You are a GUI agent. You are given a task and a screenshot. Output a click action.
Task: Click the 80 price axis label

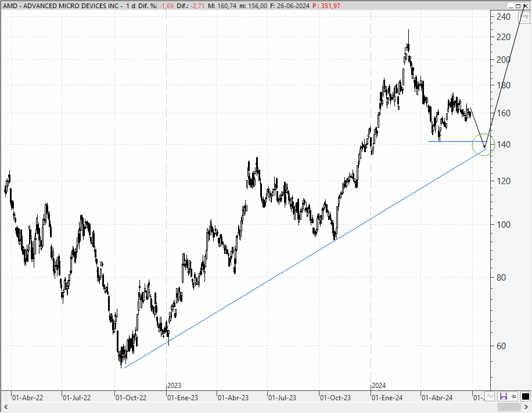pyautogui.click(x=501, y=277)
